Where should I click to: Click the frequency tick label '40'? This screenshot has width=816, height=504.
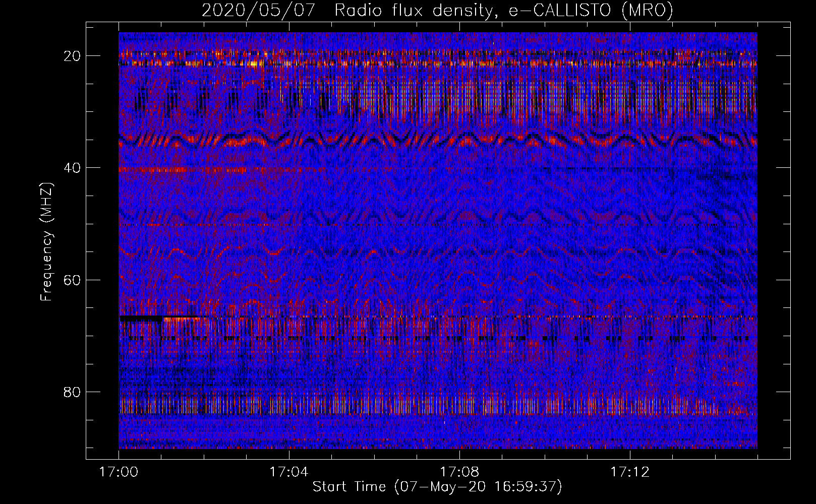(72, 168)
